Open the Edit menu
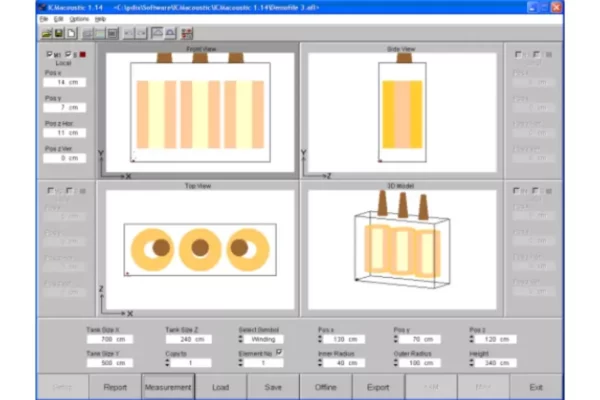This screenshot has height=400, width=600. point(59,19)
